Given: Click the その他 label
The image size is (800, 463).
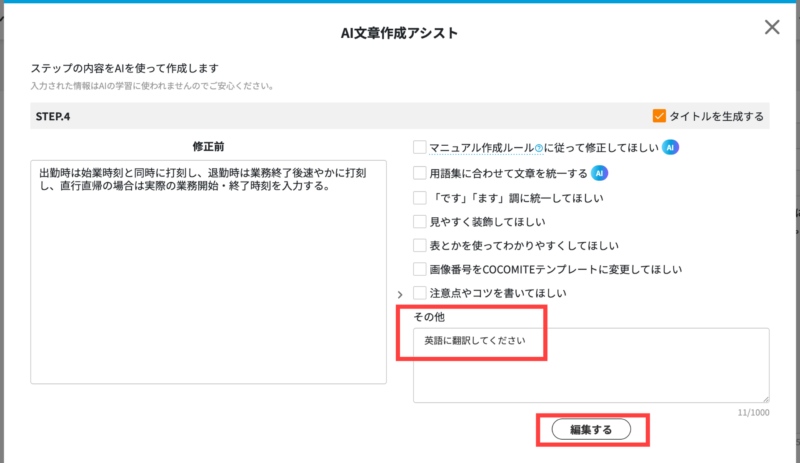Looking at the screenshot, I should click(429, 317).
